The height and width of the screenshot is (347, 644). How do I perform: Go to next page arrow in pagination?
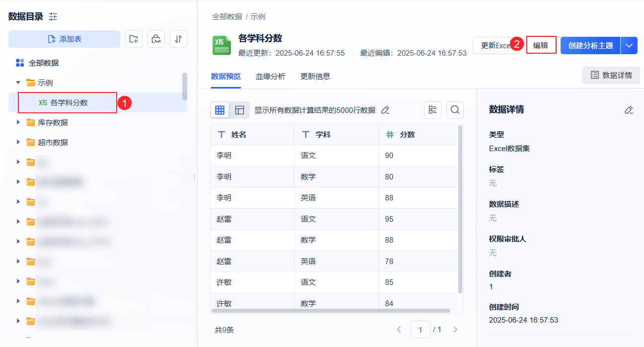[x=455, y=330]
